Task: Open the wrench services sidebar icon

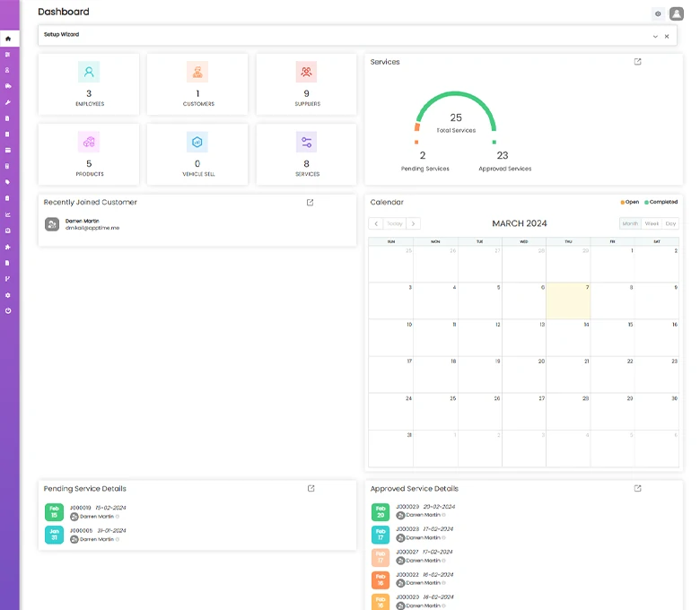Action: coord(7,102)
